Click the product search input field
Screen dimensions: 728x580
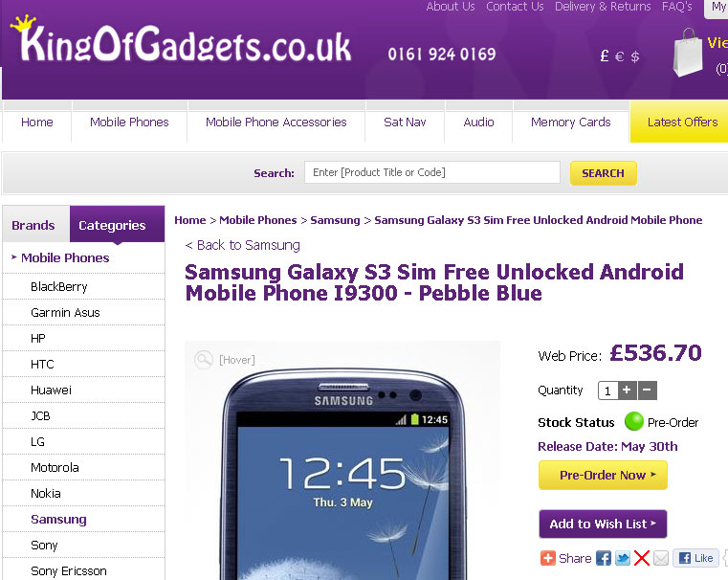pos(432,172)
